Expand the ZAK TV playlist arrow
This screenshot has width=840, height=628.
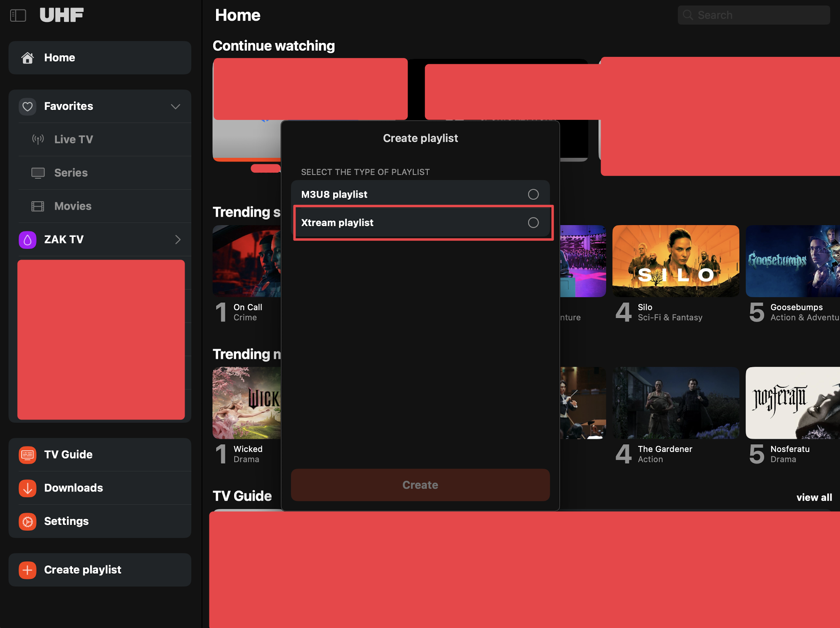click(x=178, y=239)
